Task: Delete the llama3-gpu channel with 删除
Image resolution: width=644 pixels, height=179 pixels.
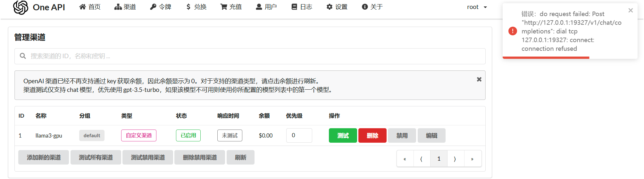Action: point(372,136)
